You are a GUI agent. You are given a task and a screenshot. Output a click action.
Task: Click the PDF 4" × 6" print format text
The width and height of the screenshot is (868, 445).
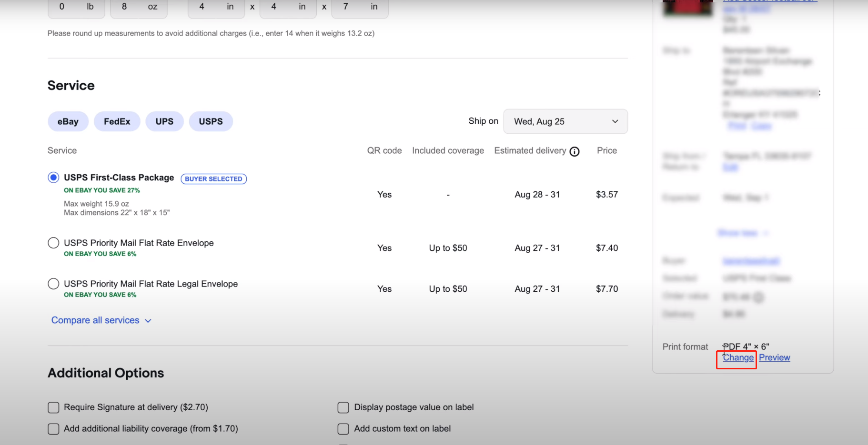click(x=746, y=346)
